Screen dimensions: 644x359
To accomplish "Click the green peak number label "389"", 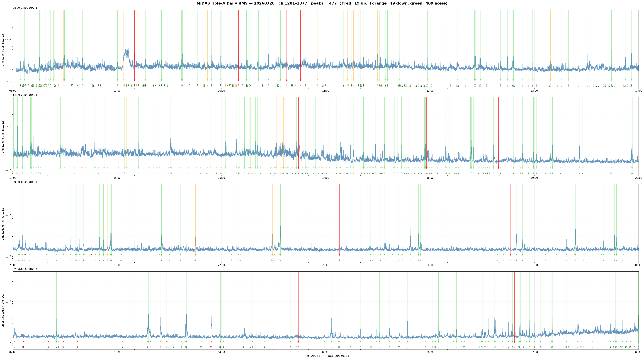I will pyautogui.click(x=122, y=347).
